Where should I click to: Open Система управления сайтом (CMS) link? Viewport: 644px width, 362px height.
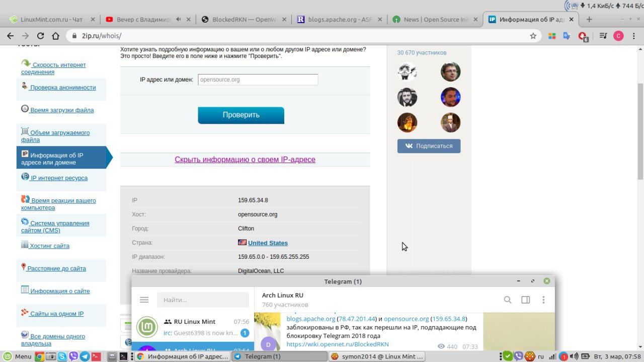pos(55,227)
